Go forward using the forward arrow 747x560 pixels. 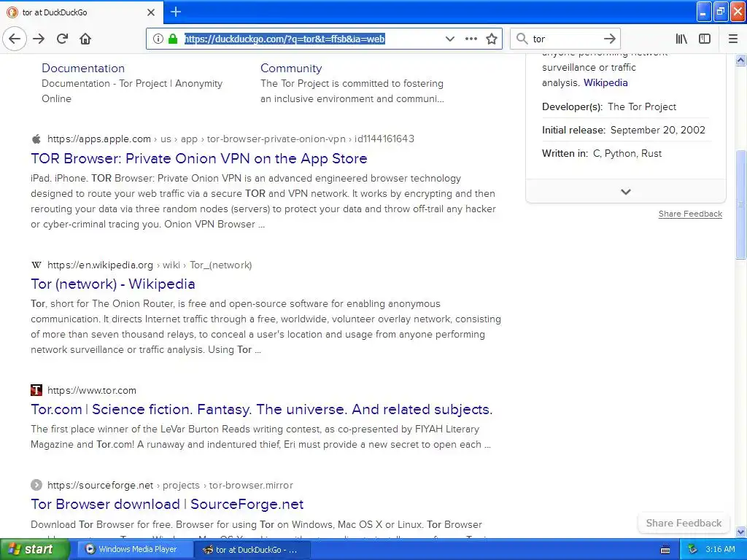coord(39,39)
